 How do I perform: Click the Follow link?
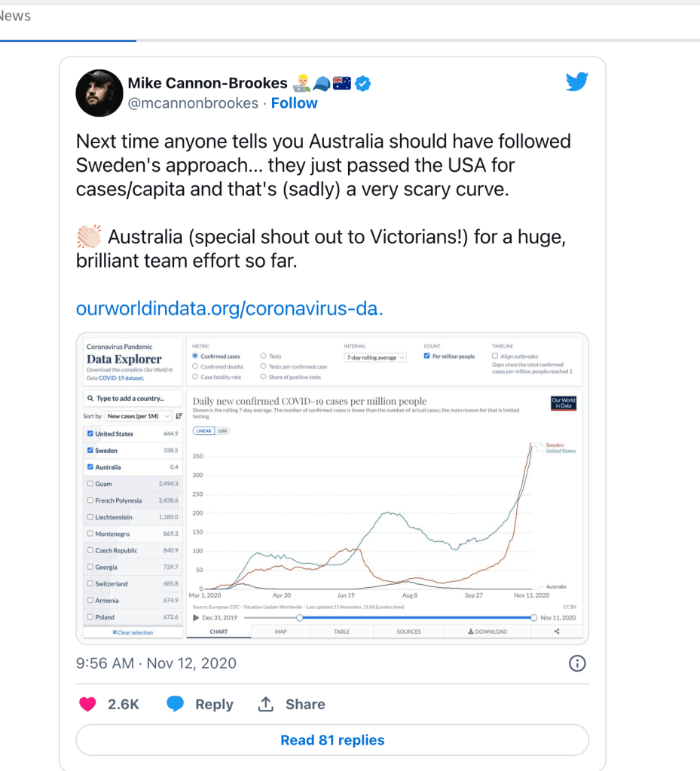[294, 103]
